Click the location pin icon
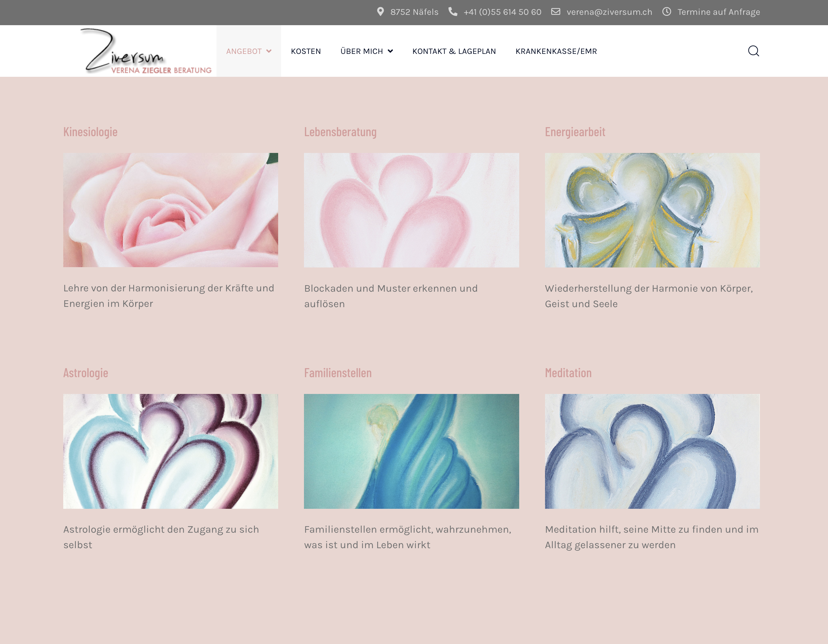The width and height of the screenshot is (828, 644). coord(380,12)
